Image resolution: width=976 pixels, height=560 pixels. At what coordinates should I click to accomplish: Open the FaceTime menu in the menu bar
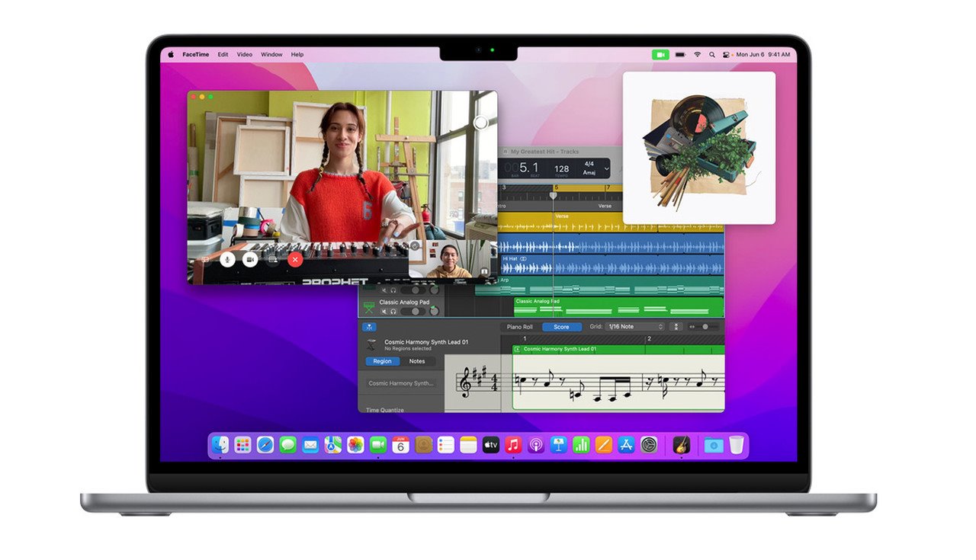pyautogui.click(x=195, y=55)
